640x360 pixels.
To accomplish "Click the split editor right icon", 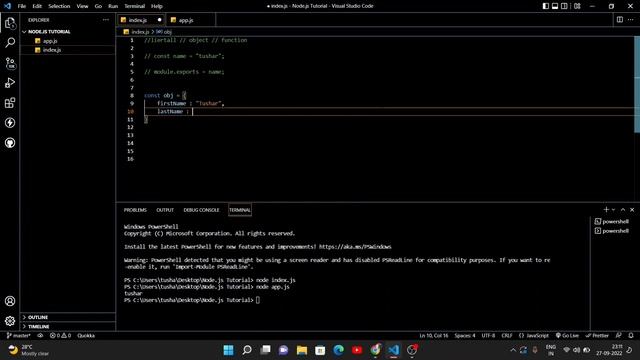I will coord(620,20).
